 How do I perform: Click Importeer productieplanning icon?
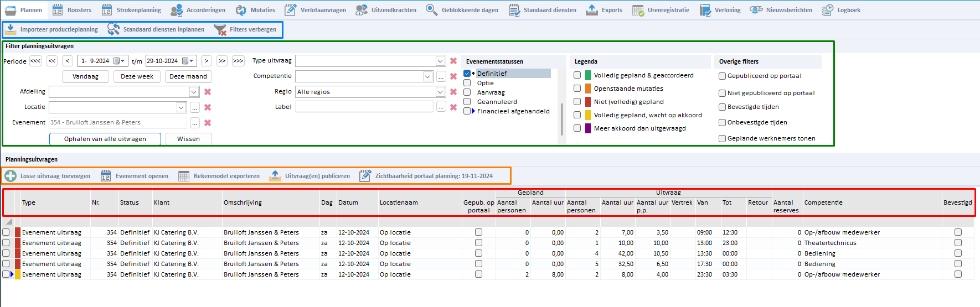(11, 29)
